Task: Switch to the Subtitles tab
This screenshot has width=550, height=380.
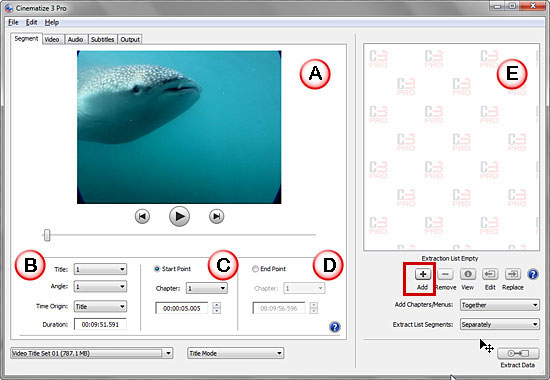Action: coord(102,39)
